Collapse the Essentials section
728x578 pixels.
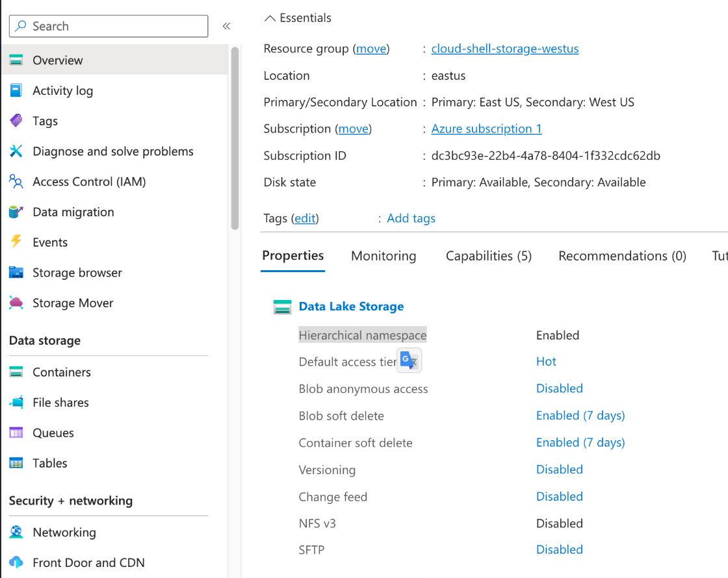(x=270, y=18)
